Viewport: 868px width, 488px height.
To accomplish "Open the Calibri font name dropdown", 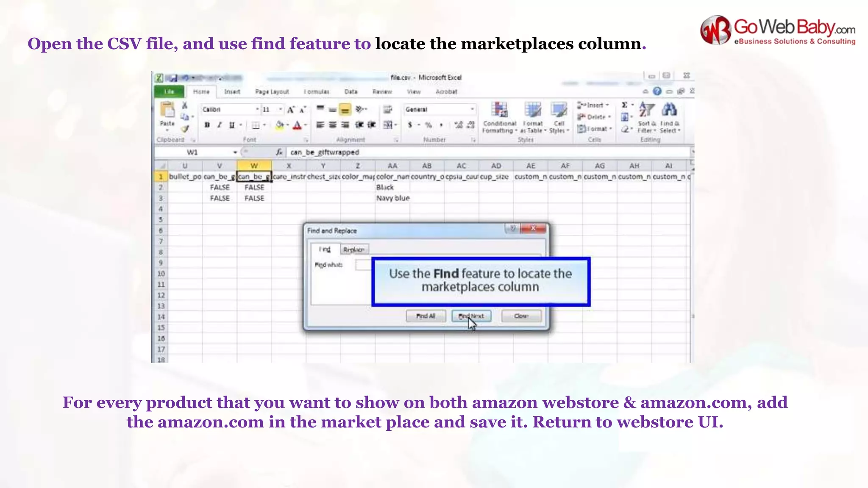I will pos(257,109).
